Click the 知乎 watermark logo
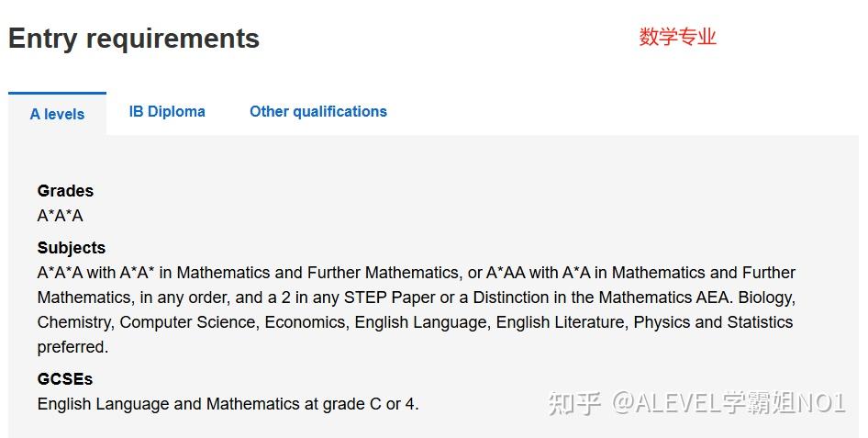 pos(574,402)
